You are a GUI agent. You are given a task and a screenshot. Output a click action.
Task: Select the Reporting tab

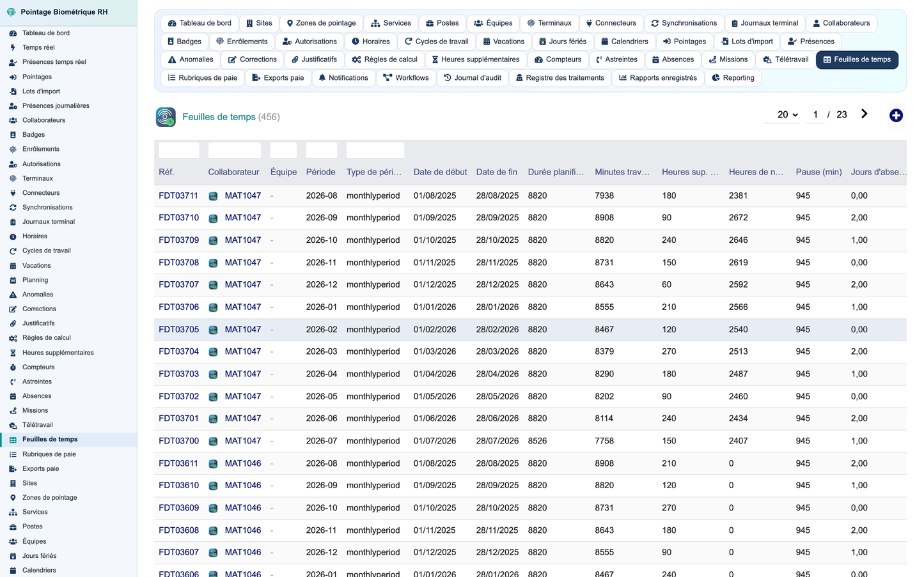click(x=733, y=78)
